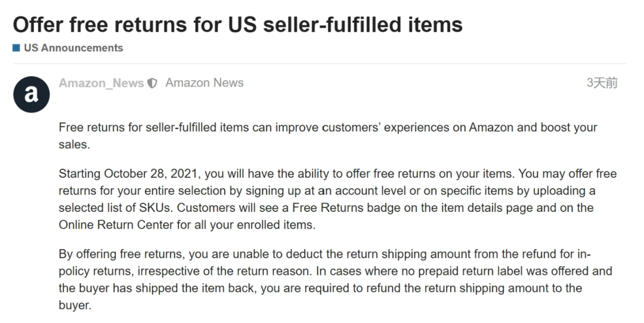The width and height of the screenshot is (644, 323).
Task: Open the Amazon_News user profile
Action: (x=101, y=83)
